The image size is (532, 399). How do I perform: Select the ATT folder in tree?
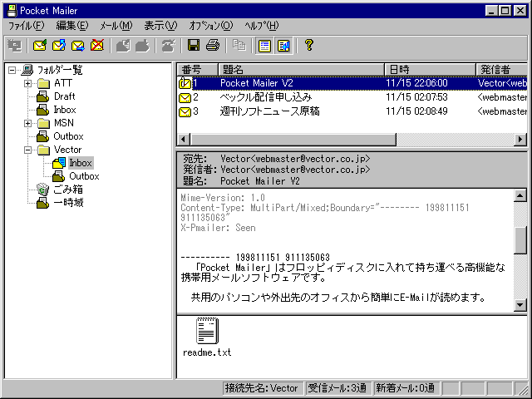[x=63, y=83]
